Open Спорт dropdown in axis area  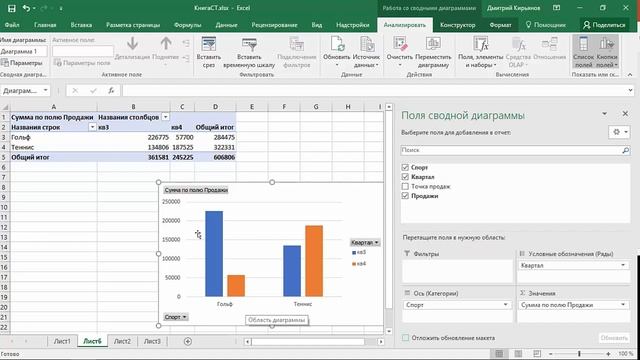pyautogui.click(x=505, y=305)
